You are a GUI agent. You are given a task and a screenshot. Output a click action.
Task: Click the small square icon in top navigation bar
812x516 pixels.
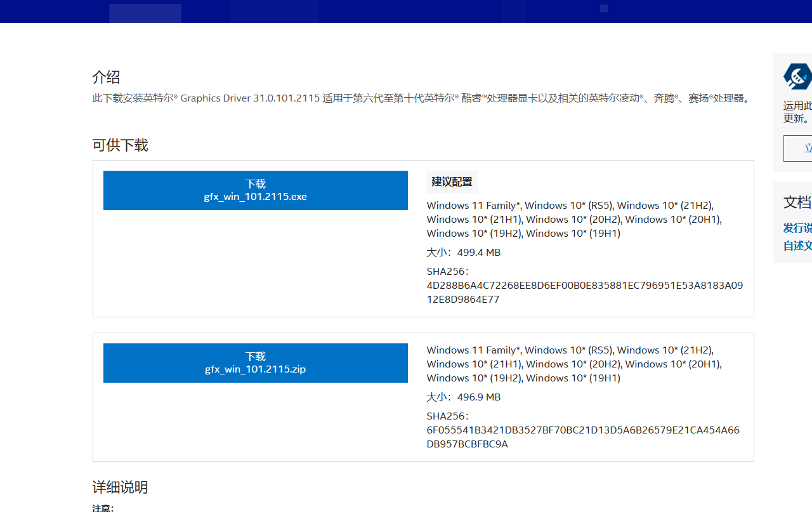click(x=604, y=9)
